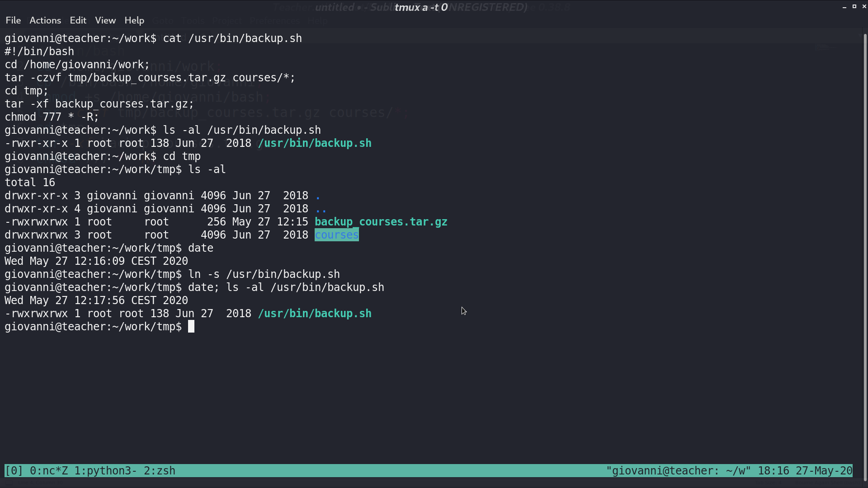The image size is (868, 488).
Task: Select tmux window 1:python3 in status bar
Action: click(105, 471)
